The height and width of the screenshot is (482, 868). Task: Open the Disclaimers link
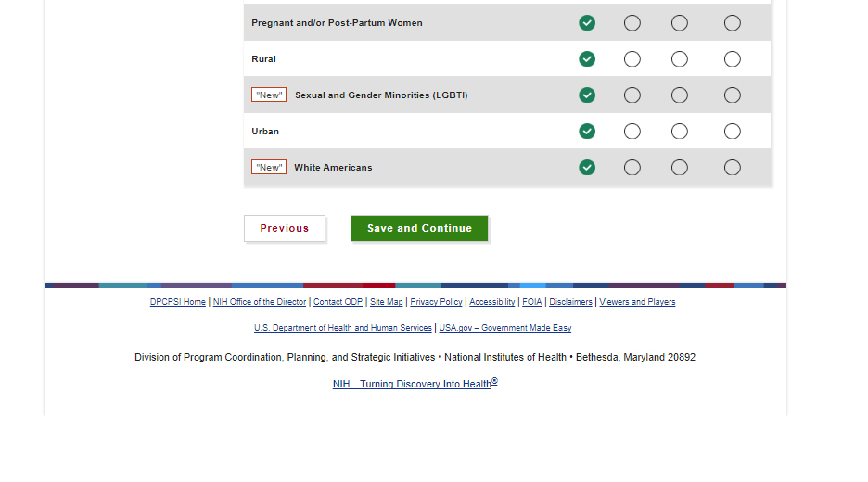coord(570,302)
